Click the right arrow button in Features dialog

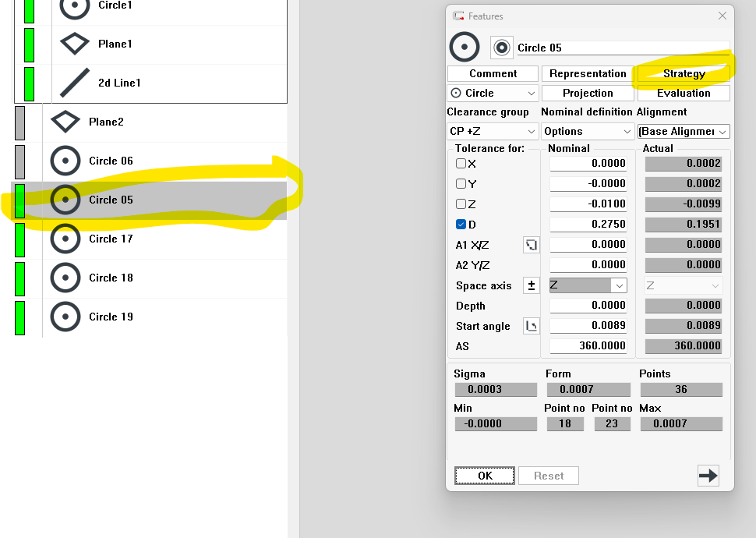pos(708,476)
